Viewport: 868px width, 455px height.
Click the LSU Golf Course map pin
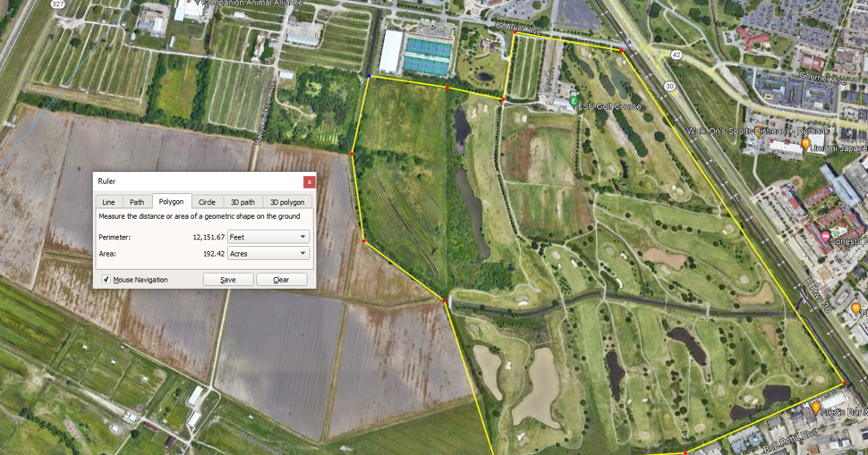(x=574, y=102)
